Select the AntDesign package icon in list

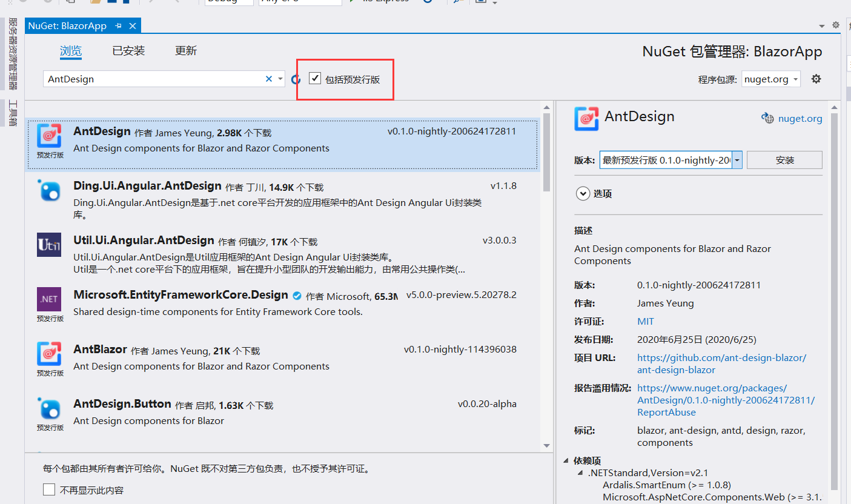click(49, 136)
